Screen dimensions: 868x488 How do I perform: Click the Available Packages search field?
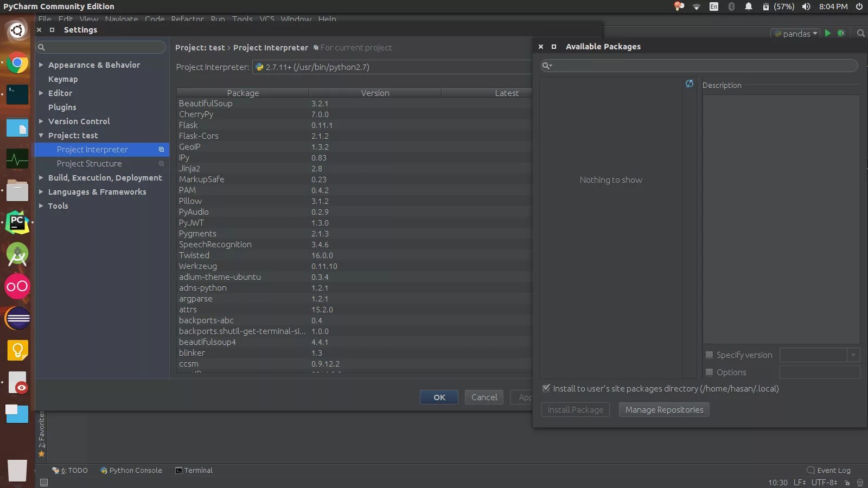(x=699, y=66)
